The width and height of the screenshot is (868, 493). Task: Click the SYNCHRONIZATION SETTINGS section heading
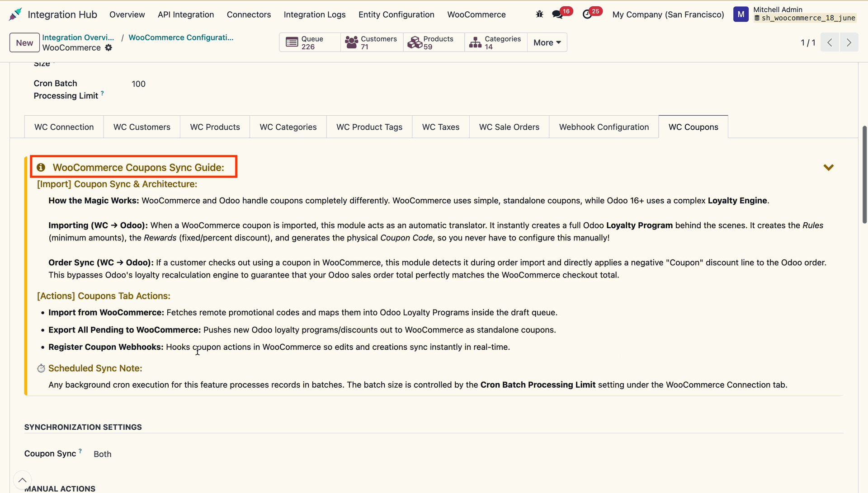tap(83, 427)
